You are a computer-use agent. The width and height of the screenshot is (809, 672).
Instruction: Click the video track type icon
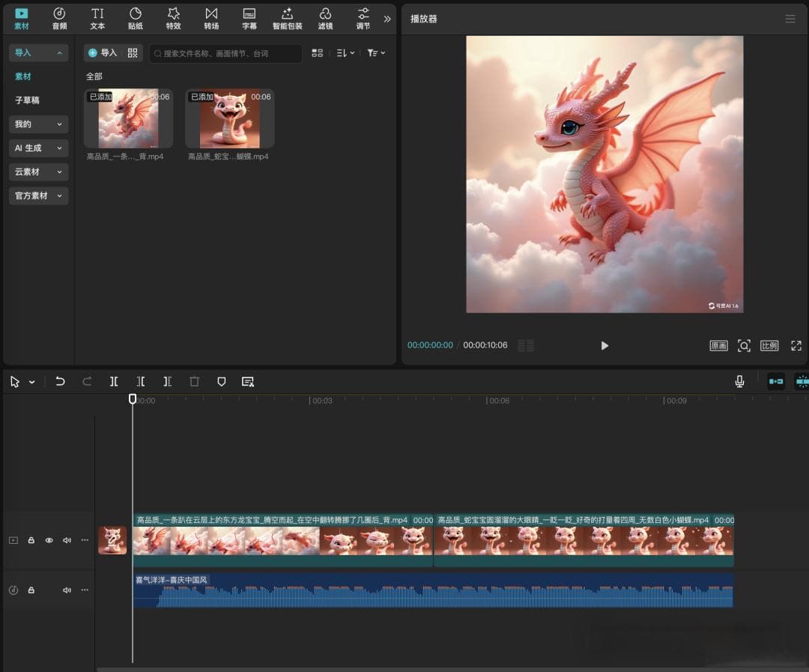[13, 540]
